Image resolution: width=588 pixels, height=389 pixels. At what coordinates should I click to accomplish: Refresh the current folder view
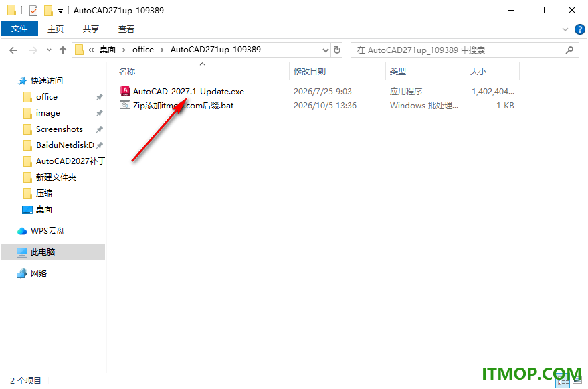tap(337, 50)
